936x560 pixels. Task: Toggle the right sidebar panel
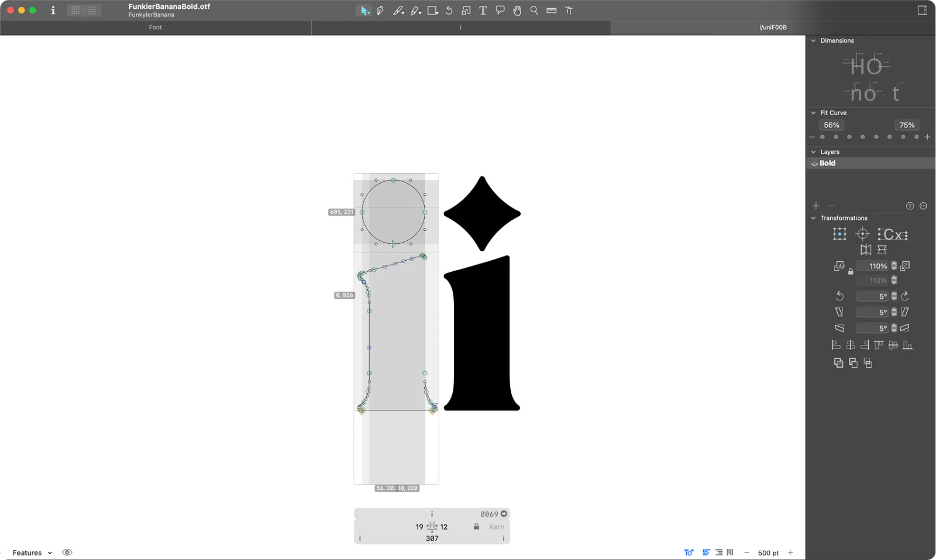pos(922,10)
